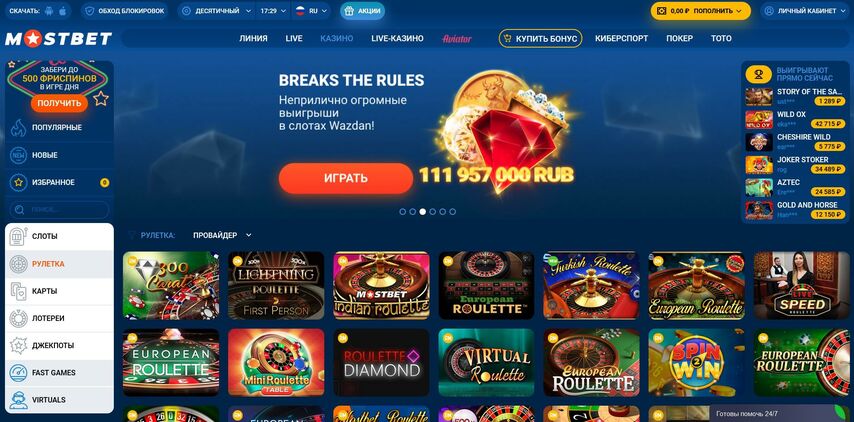Click the game search input field
The width and height of the screenshot is (854, 422).
[x=59, y=210]
